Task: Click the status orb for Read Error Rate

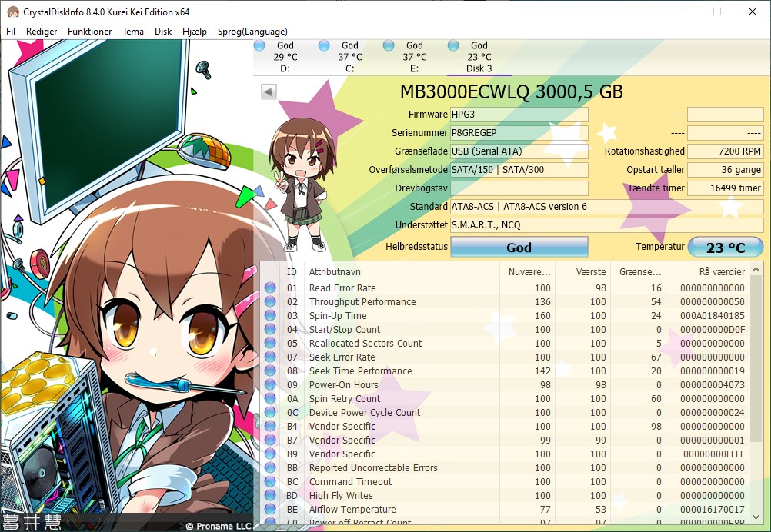Action: click(270, 288)
